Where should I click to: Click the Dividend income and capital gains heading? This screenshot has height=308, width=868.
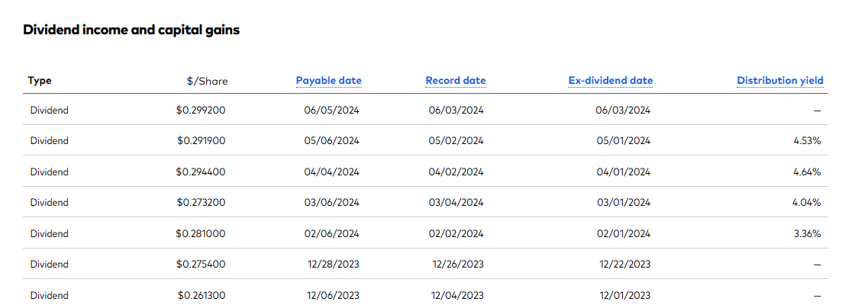[x=131, y=30]
